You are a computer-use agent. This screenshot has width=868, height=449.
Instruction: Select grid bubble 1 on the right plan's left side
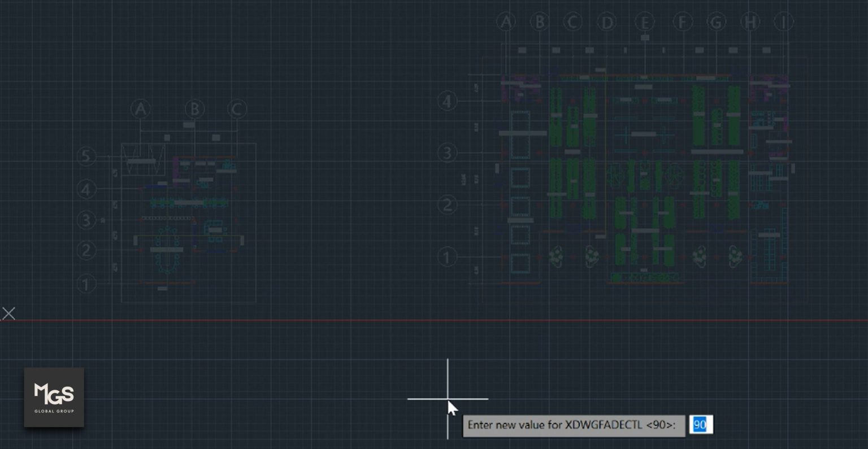click(448, 257)
